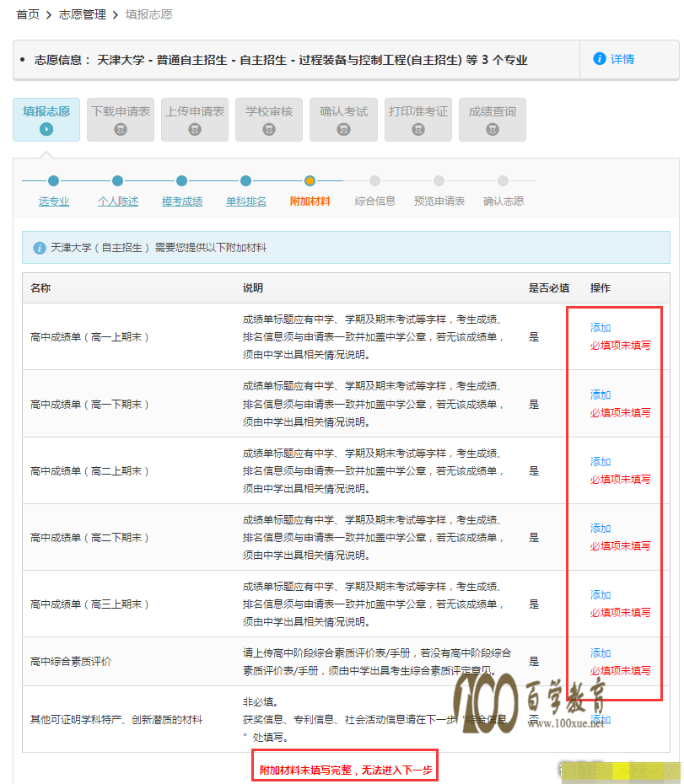Click step dot above 选专业
This screenshot has width=684, height=784.
53,181
